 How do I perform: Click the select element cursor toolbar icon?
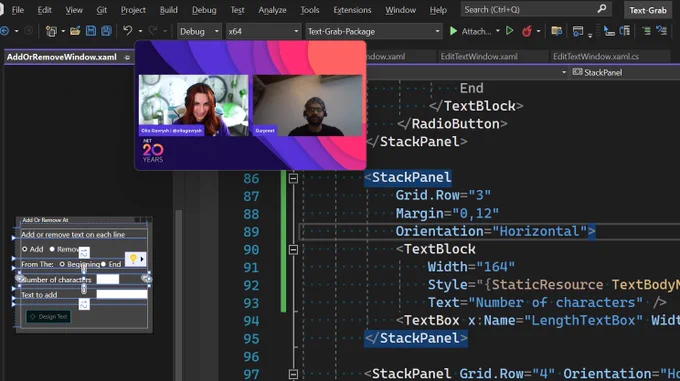[x=609, y=31]
